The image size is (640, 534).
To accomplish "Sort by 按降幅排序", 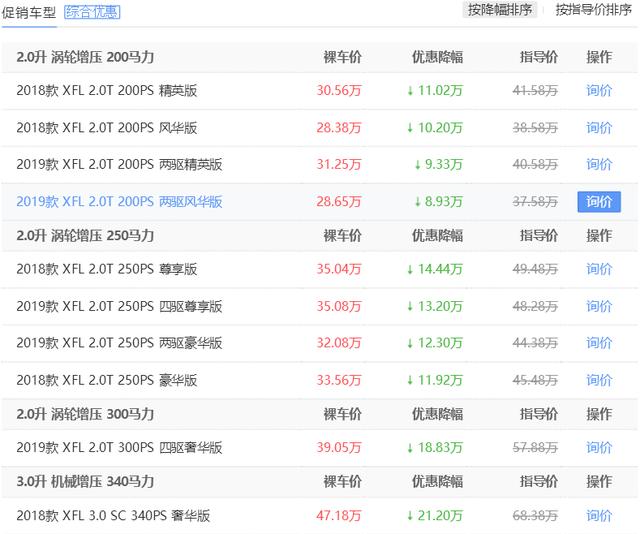I will click(500, 10).
